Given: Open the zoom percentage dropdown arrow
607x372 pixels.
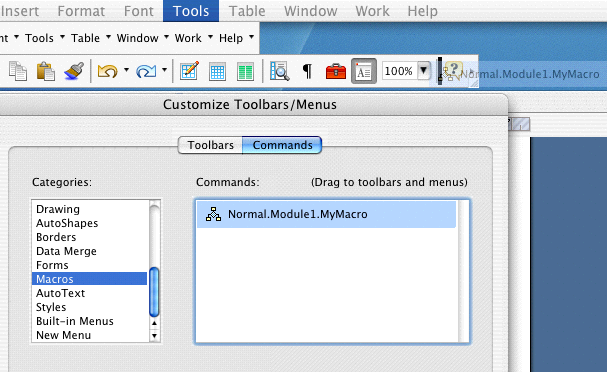Looking at the screenshot, I should (x=424, y=70).
